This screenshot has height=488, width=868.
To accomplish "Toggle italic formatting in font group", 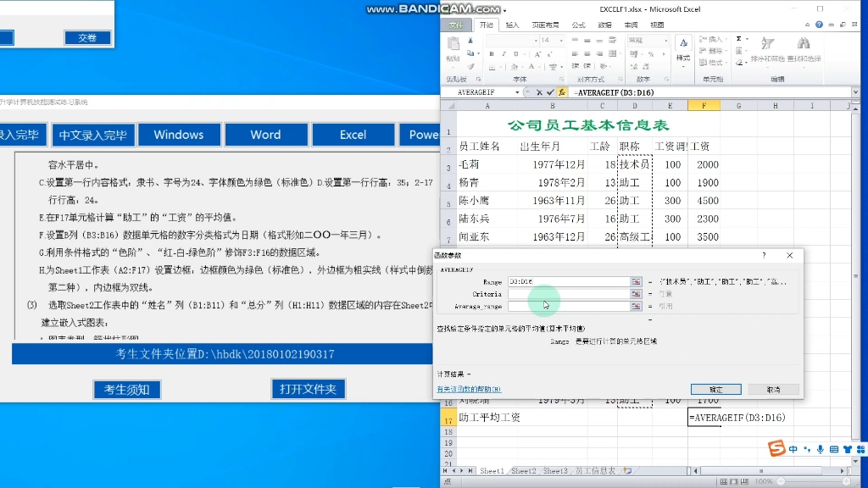I will click(x=504, y=53).
